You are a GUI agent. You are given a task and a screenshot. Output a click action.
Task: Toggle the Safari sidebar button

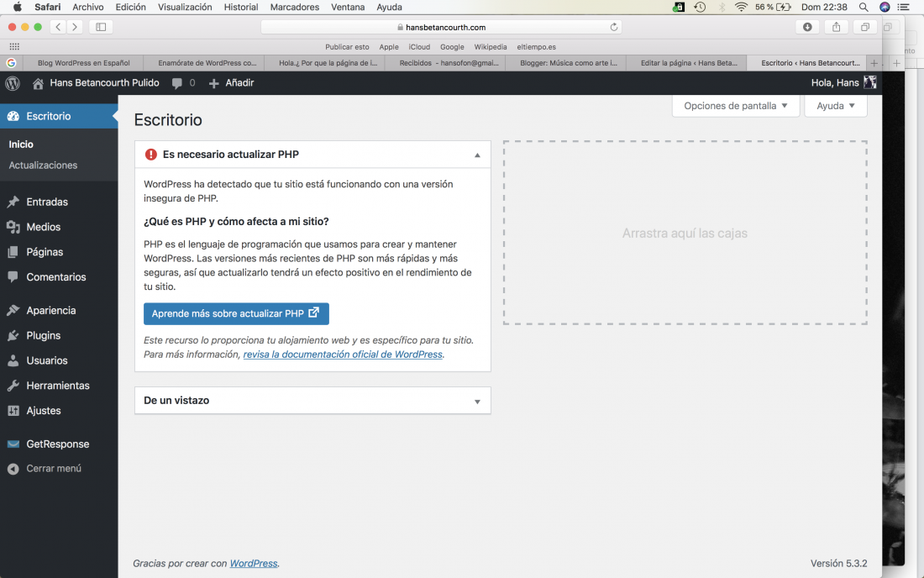tap(101, 27)
